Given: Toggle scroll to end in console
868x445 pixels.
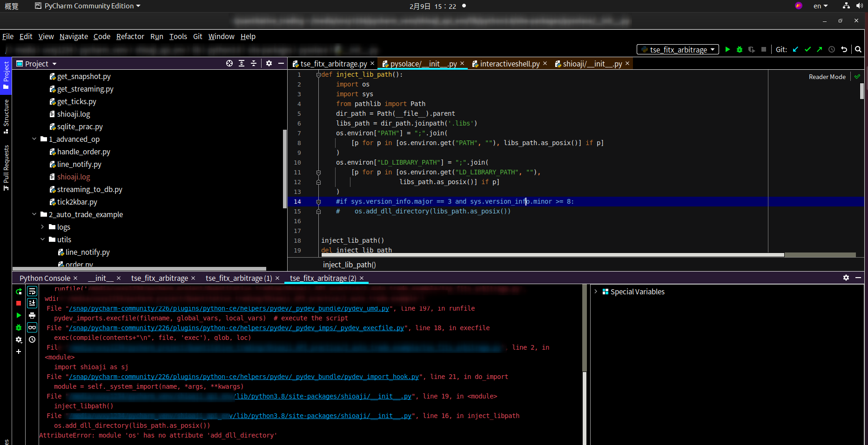Looking at the screenshot, I should tap(32, 303).
